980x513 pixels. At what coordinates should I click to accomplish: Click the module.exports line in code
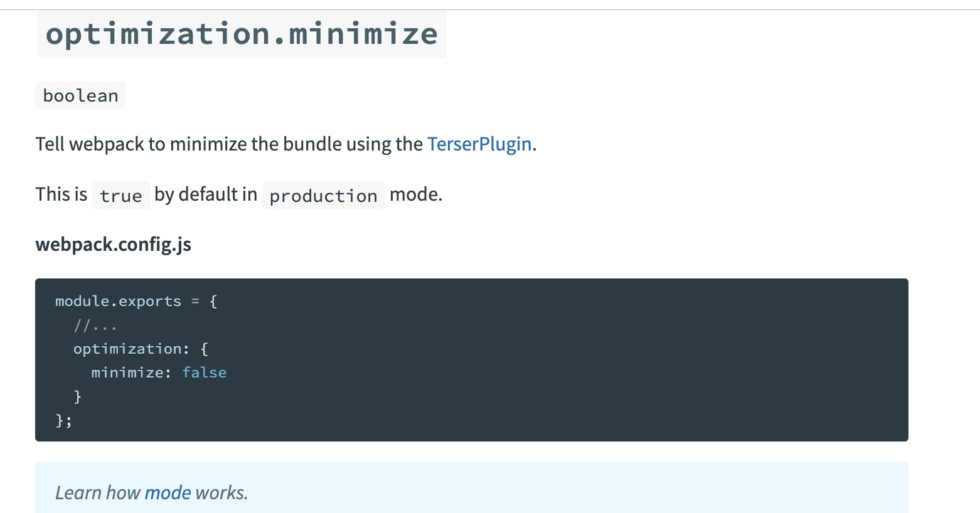(118, 302)
